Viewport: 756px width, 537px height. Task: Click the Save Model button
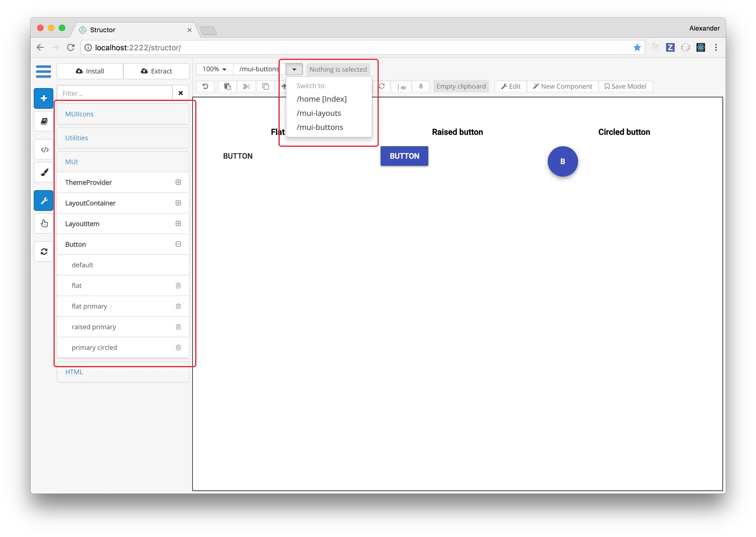(625, 86)
